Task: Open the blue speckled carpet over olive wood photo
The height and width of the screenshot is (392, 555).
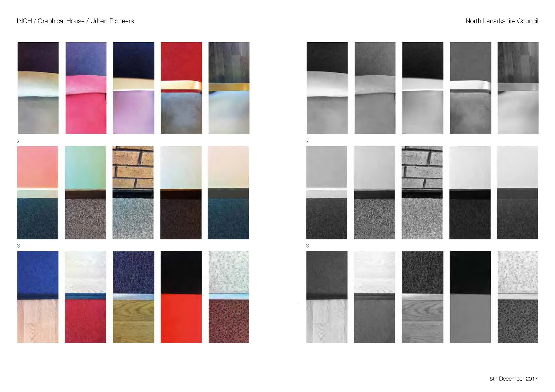Action: (x=133, y=297)
